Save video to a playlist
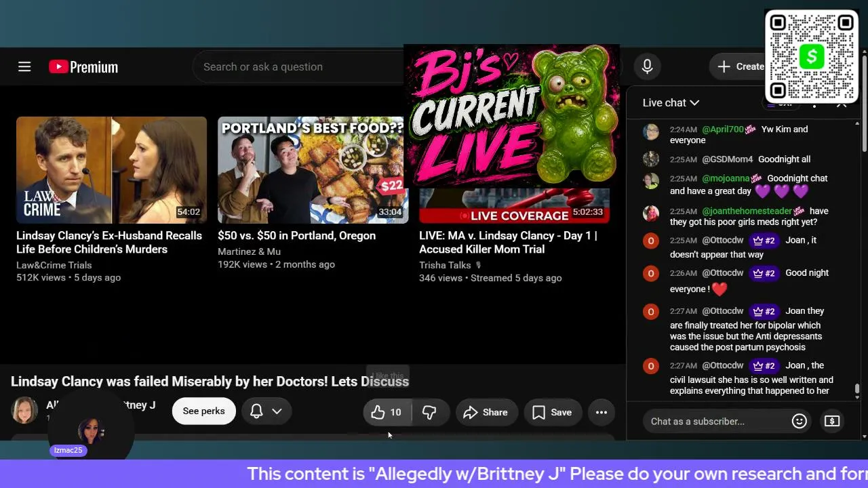868x488 pixels. [552, 412]
